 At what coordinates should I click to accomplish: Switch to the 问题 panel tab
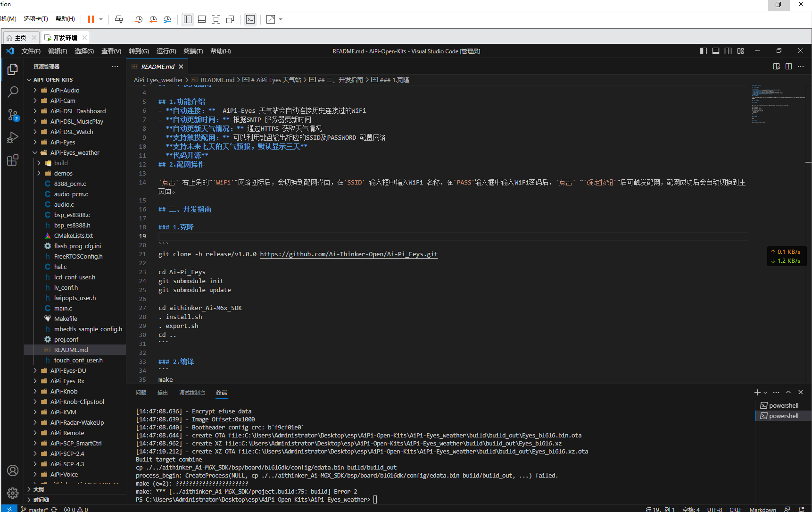click(x=141, y=393)
